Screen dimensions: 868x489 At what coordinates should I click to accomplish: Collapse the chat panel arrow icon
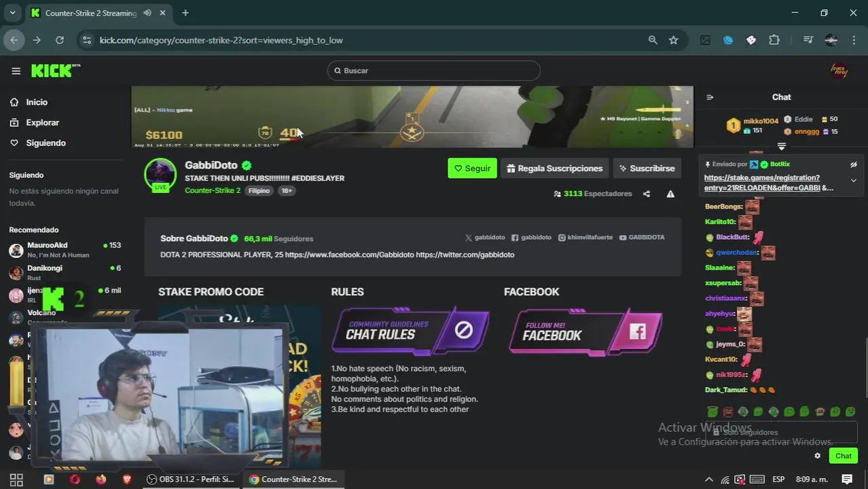[710, 97]
